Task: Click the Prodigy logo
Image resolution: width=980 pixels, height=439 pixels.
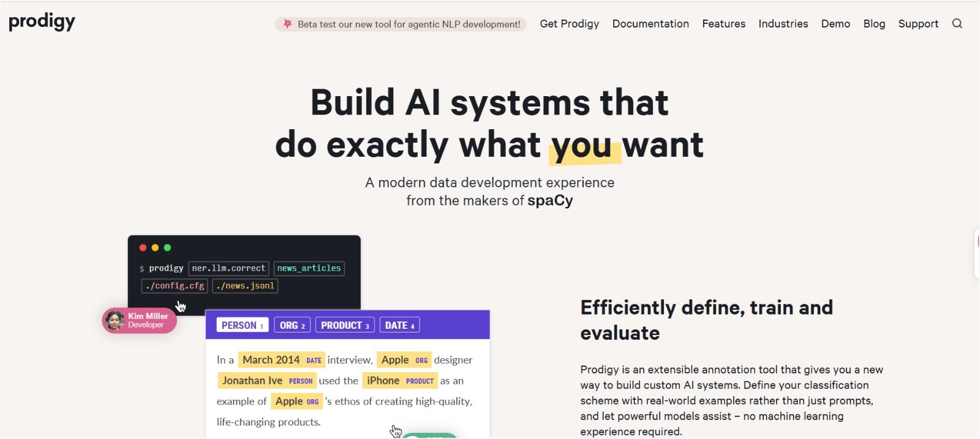Action: pyautogui.click(x=42, y=22)
